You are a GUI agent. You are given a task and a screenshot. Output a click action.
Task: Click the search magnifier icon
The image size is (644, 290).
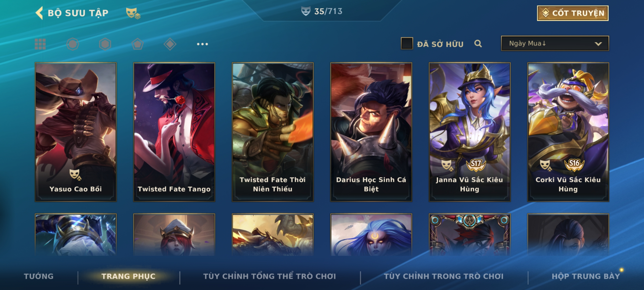(478, 44)
